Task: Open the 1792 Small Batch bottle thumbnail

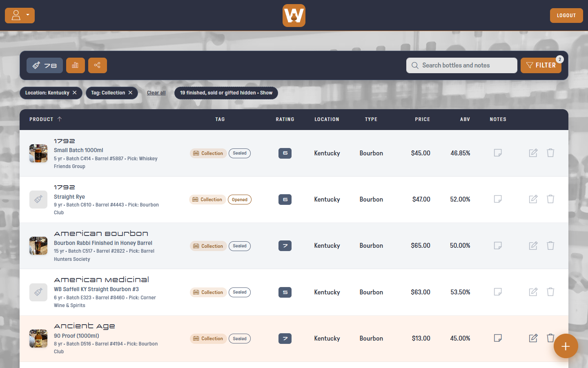Action: point(38,153)
